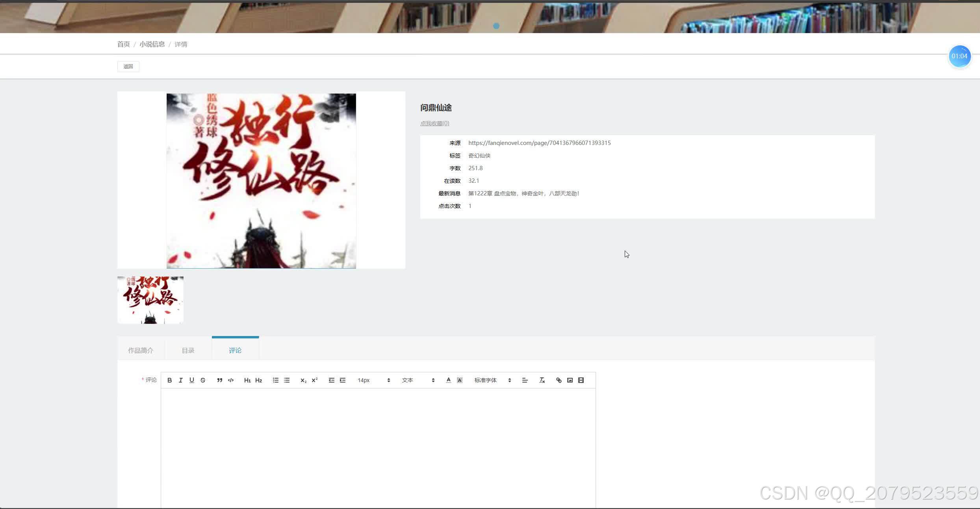Apply Heading 1 style
Viewport: 980px width, 509px height.
click(247, 380)
